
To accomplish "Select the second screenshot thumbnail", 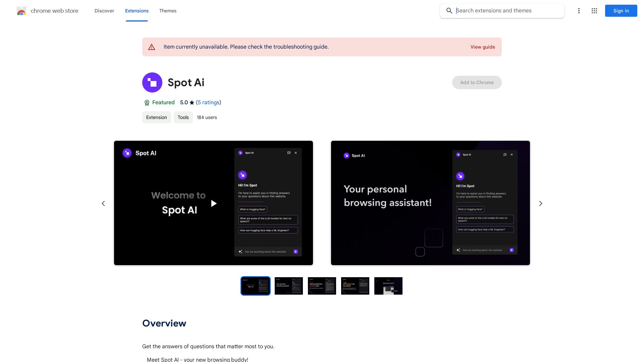I will (288, 286).
